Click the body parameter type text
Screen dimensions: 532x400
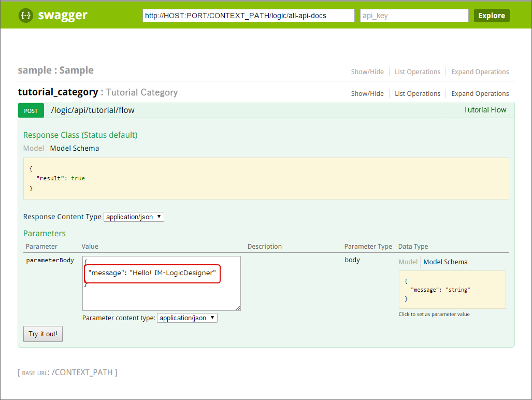(x=352, y=260)
